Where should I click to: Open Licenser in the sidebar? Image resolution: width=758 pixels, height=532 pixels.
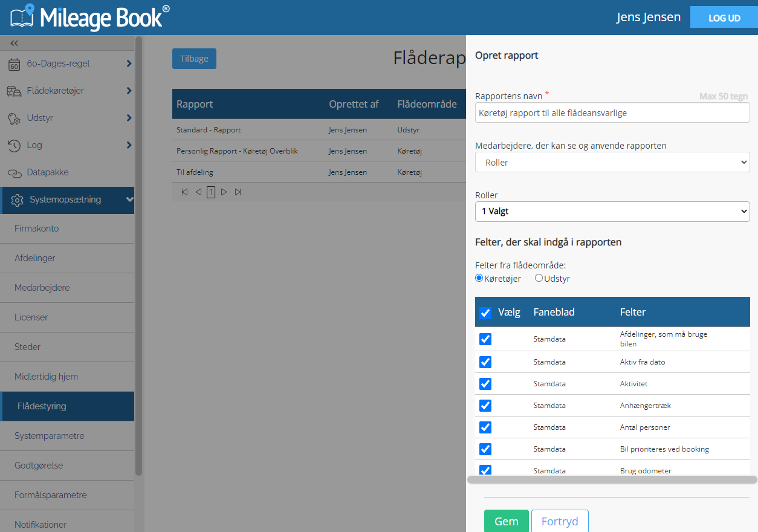click(x=67, y=317)
